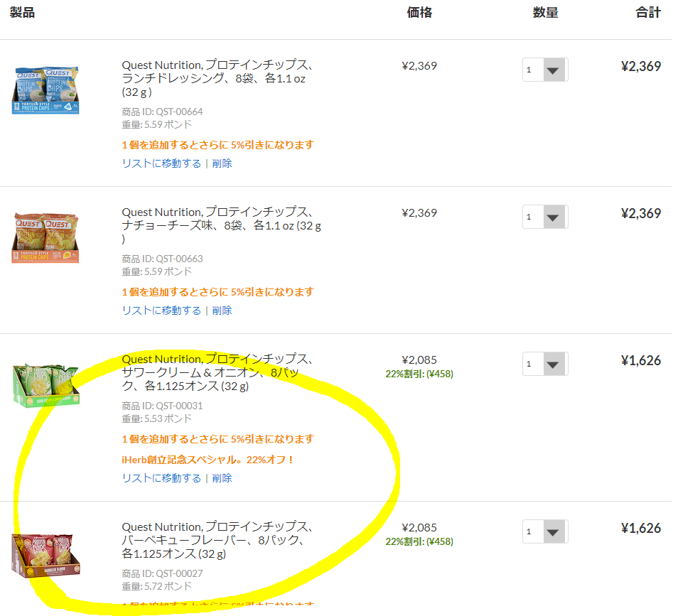Screen dimensions: 678x616
Task: Click the green Sour Cream chips thumbnail
Action: 45,386
